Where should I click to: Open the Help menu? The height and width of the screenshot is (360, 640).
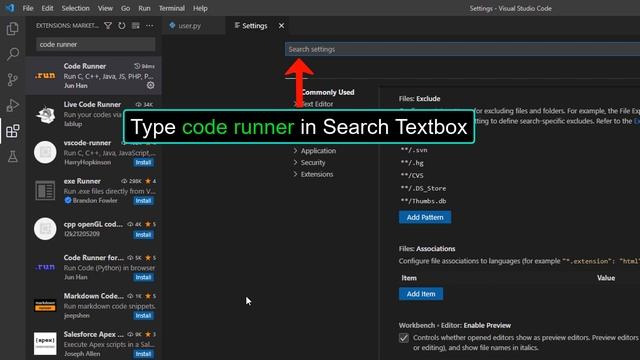click(200, 8)
